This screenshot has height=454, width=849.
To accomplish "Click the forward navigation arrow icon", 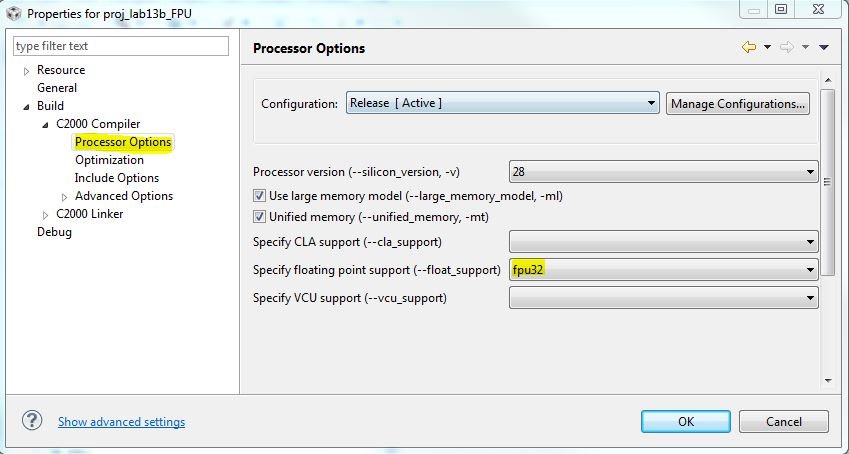I will coord(786,47).
